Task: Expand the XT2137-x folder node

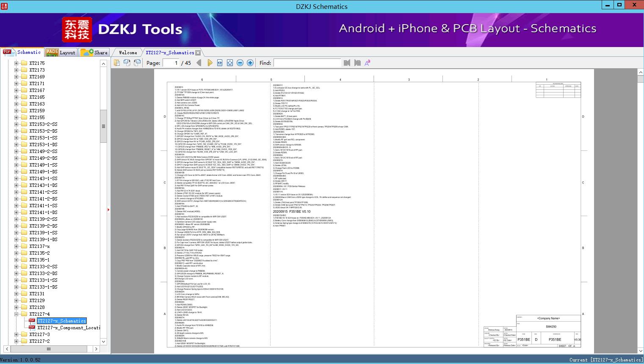Action: [x=16, y=246]
